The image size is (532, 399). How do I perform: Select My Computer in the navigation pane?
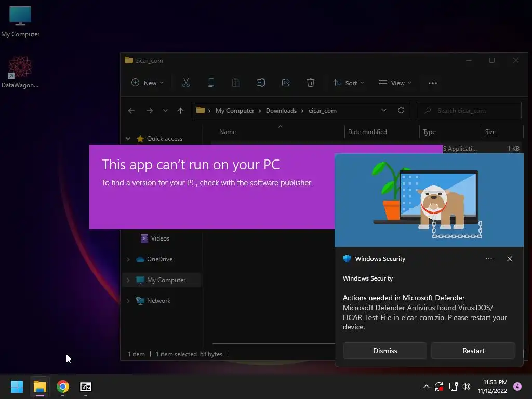[x=166, y=280]
